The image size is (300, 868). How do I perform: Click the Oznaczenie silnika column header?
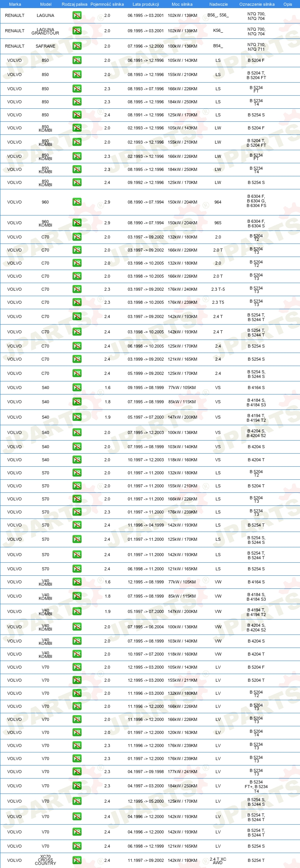257,4
